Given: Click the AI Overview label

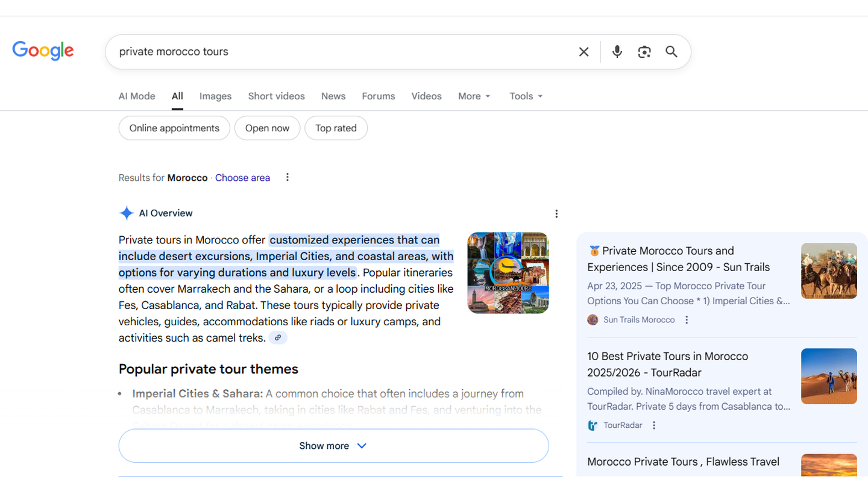Looking at the screenshot, I should coord(166,213).
